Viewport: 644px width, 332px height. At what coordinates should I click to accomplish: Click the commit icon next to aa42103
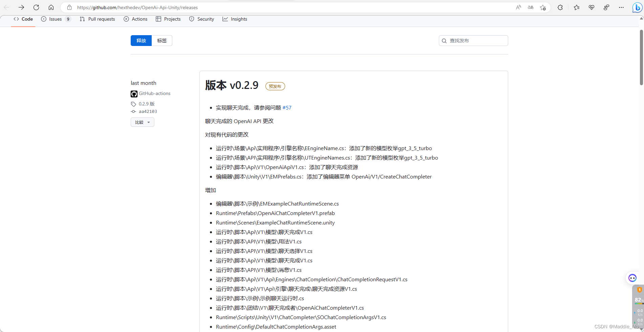click(133, 112)
